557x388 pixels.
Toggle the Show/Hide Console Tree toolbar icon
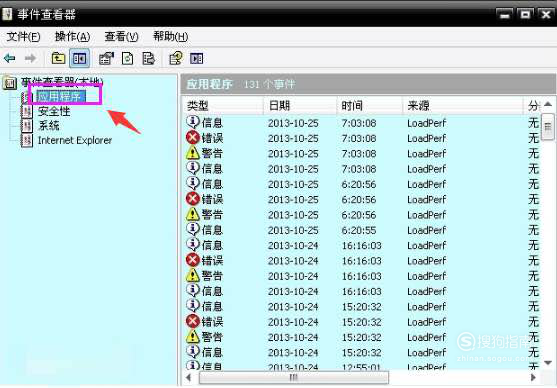(79, 58)
